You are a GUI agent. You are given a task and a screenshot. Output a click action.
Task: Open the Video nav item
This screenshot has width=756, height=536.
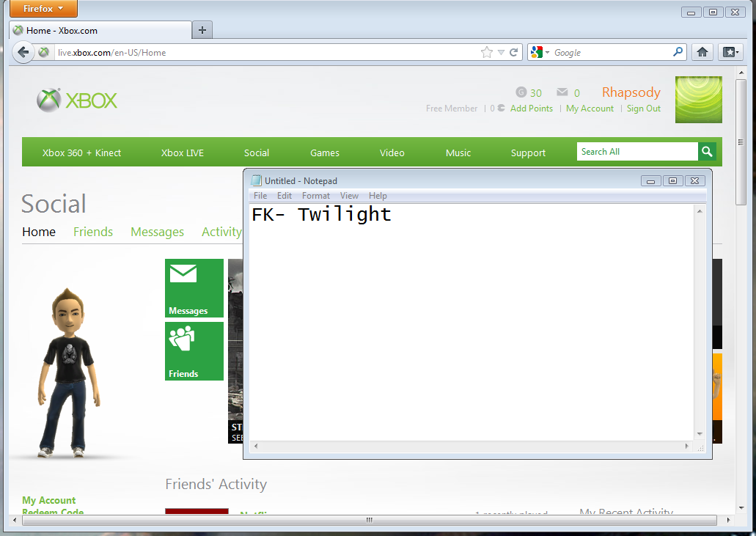392,153
